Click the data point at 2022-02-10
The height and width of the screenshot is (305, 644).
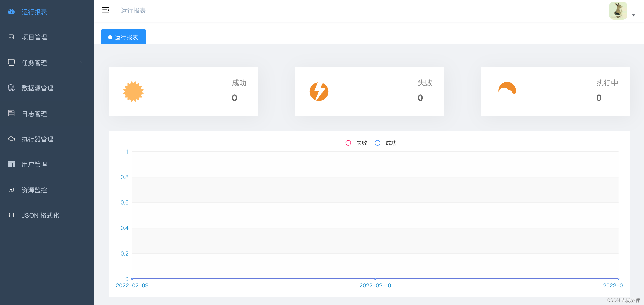pyautogui.click(x=375, y=279)
